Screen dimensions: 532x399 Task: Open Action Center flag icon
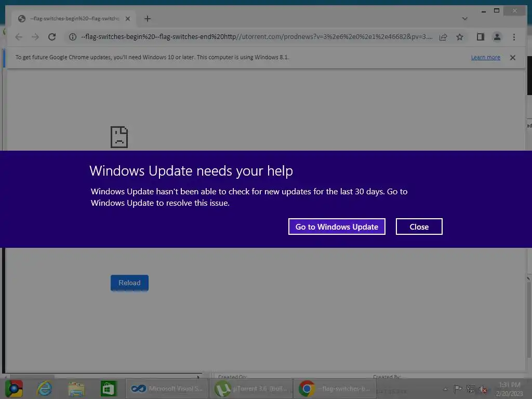pos(458,389)
